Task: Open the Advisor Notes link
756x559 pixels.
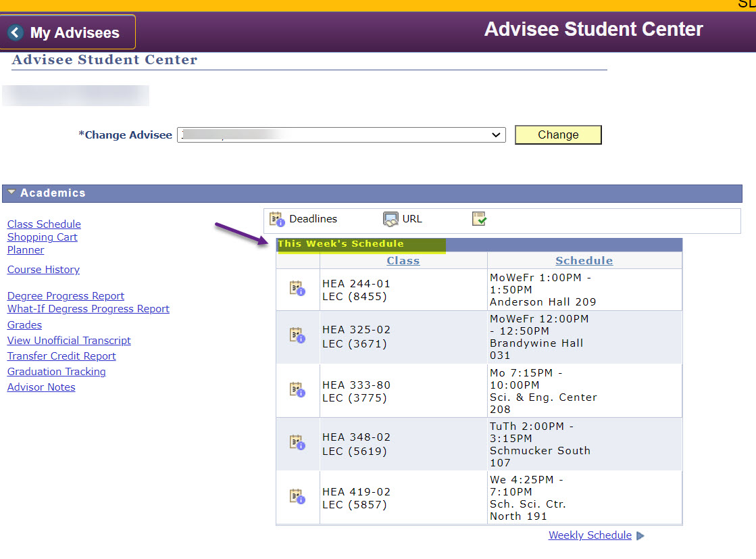Action: [x=41, y=387]
